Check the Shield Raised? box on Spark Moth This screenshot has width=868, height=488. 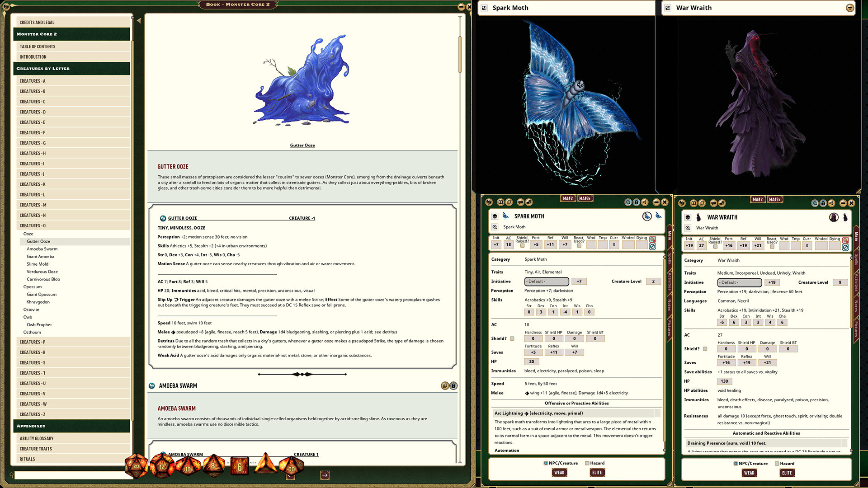(x=522, y=245)
